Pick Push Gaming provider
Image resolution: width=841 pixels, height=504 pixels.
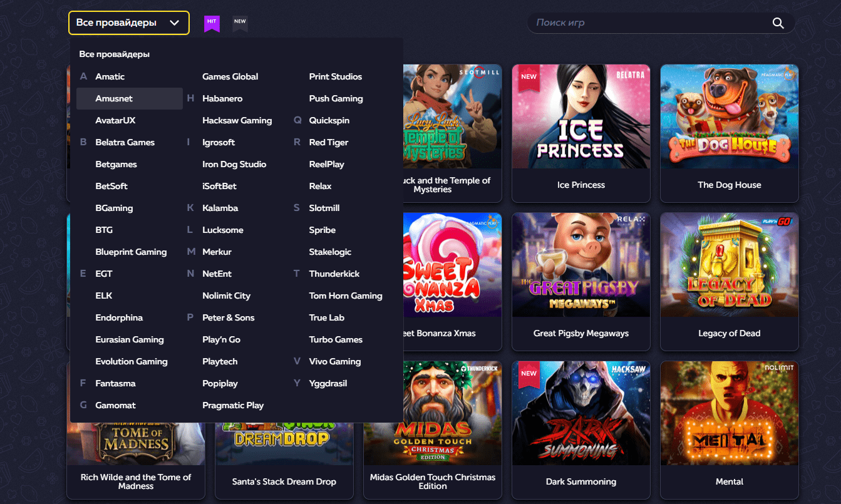336,98
